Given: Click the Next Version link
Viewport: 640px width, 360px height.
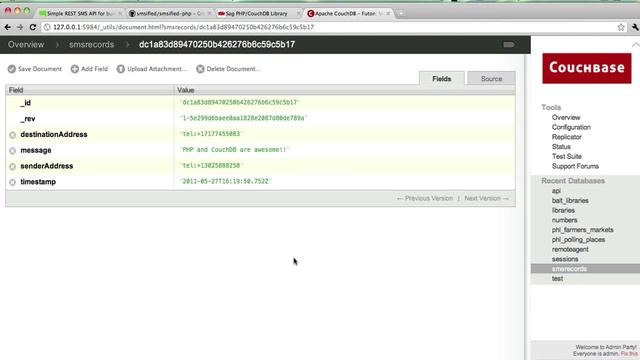Looking at the screenshot, I should coord(487,198).
